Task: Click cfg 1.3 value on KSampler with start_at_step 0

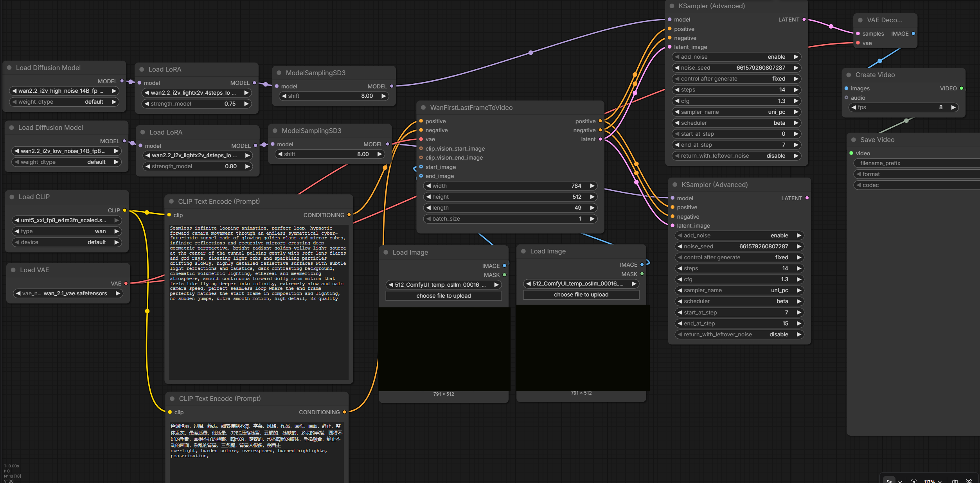Action: 737,101
